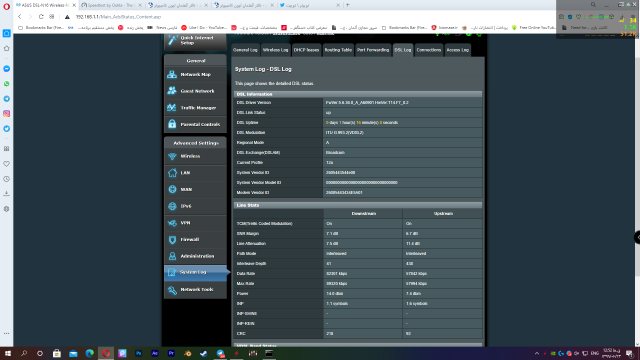Click the address bar URL
Viewport: 640px width, 360px height.
tap(118, 17)
